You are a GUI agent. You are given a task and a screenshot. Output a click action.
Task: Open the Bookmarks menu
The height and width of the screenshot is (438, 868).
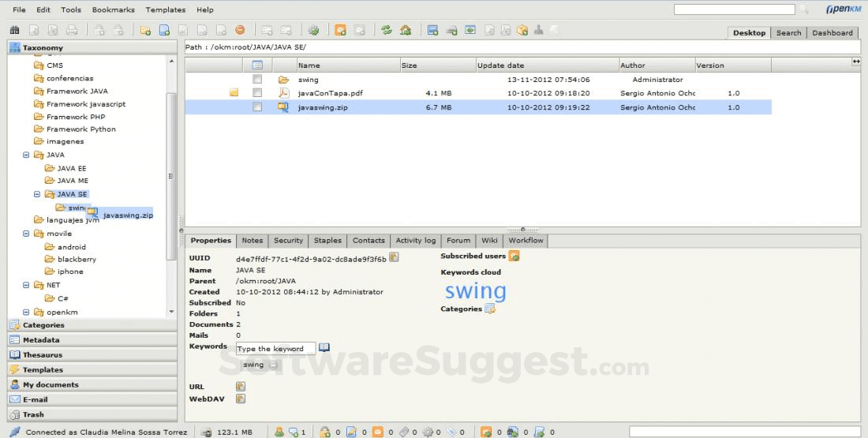(113, 9)
